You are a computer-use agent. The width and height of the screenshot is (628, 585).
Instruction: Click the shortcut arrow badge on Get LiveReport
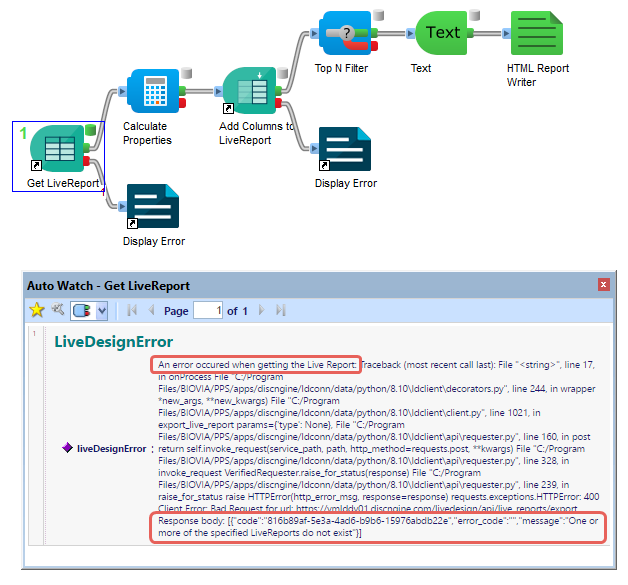(x=36, y=166)
